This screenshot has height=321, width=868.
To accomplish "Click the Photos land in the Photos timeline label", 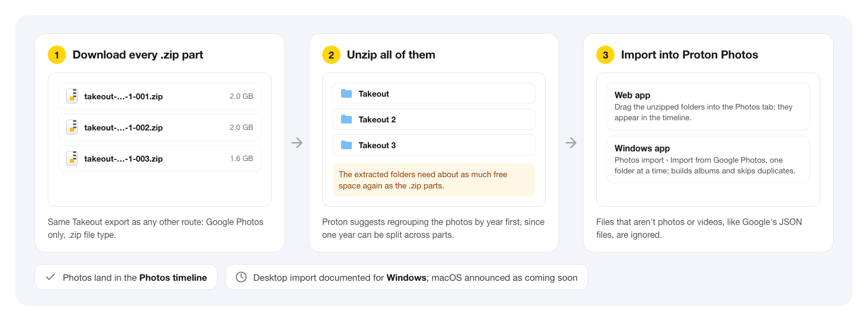I will (x=135, y=278).
